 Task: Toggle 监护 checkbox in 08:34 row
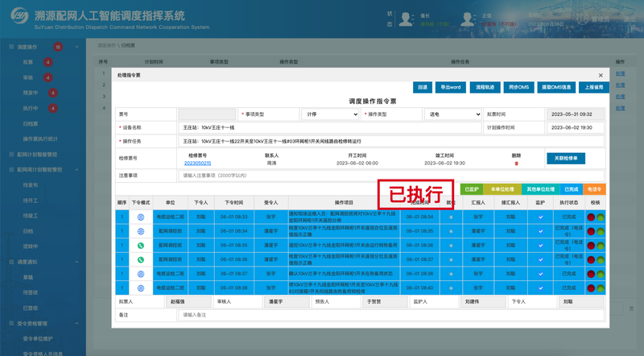click(x=540, y=231)
